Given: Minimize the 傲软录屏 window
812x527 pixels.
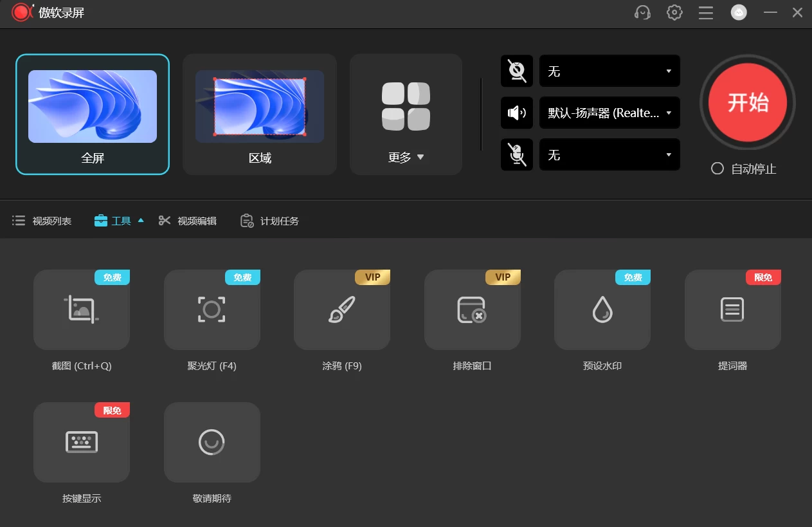Looking at the screenshot, I should [x=770, y=12].
